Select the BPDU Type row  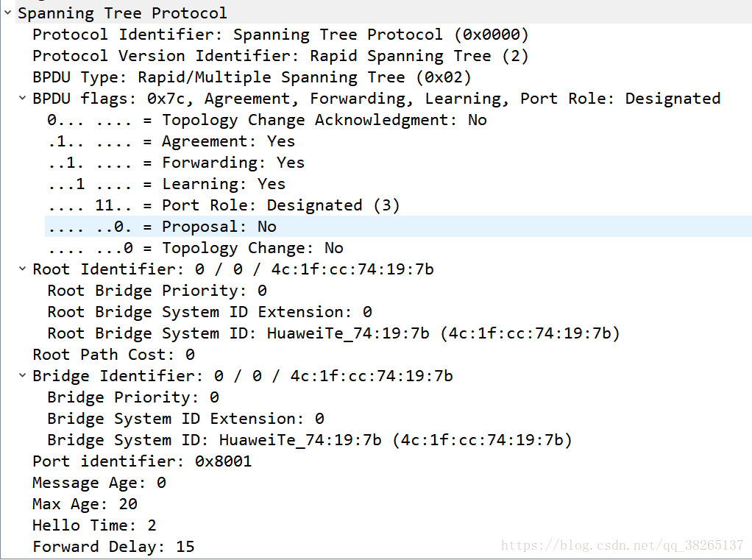tap(252, 77)
